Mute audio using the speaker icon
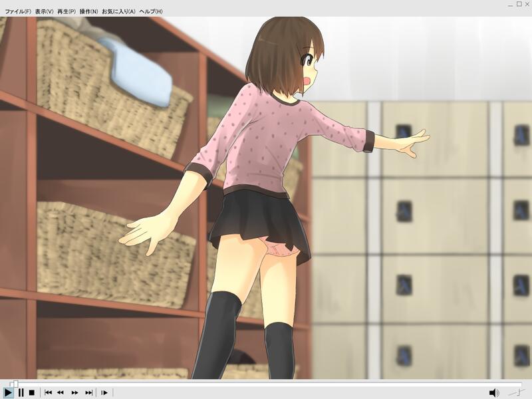The height and width of the screenshot is (399, 532). click(494, 392)
